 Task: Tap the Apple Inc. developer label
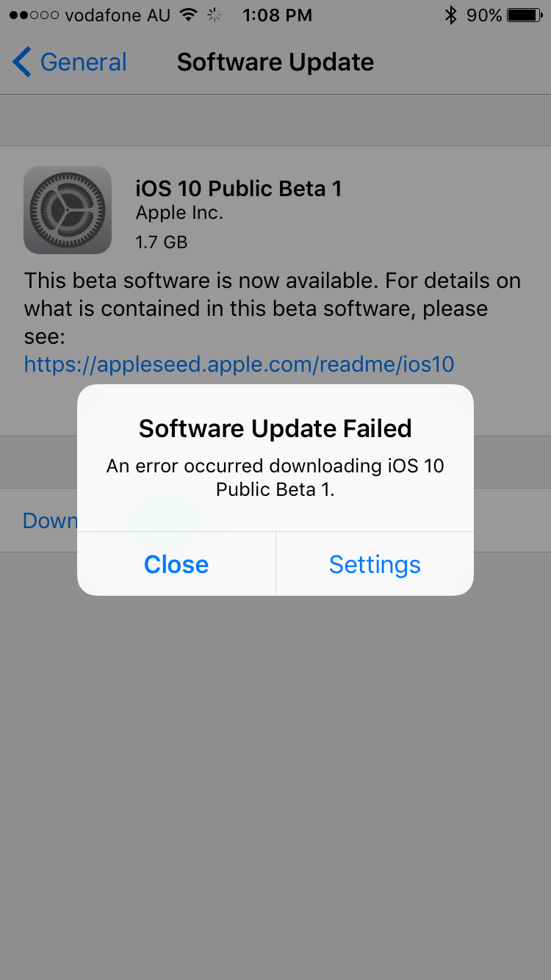point(179,214)
